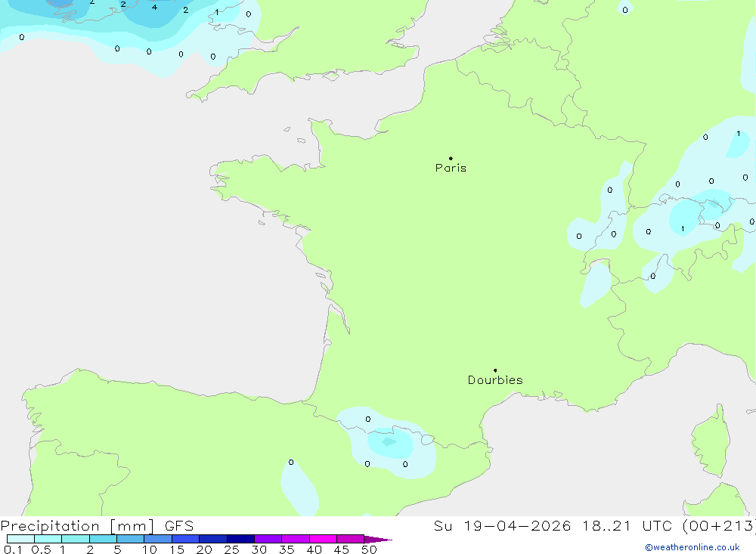Viewport: 756px width, 554px height.
Task: Pick the 15–20 mm legend swatch
Action: (186, 539)
